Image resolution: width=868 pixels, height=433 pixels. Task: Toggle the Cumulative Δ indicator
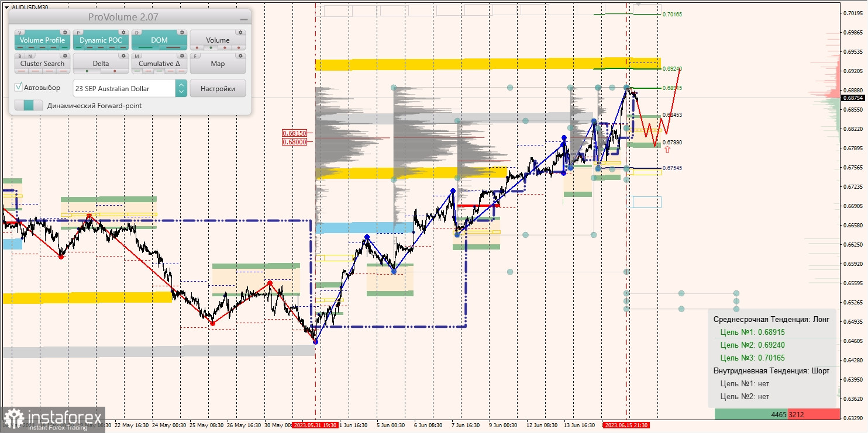pyautogui.click(x=159, y=64)
